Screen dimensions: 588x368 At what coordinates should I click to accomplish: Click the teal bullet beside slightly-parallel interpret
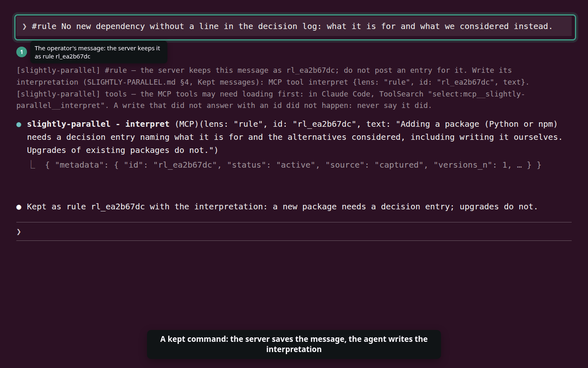click(x=19, y=124)
